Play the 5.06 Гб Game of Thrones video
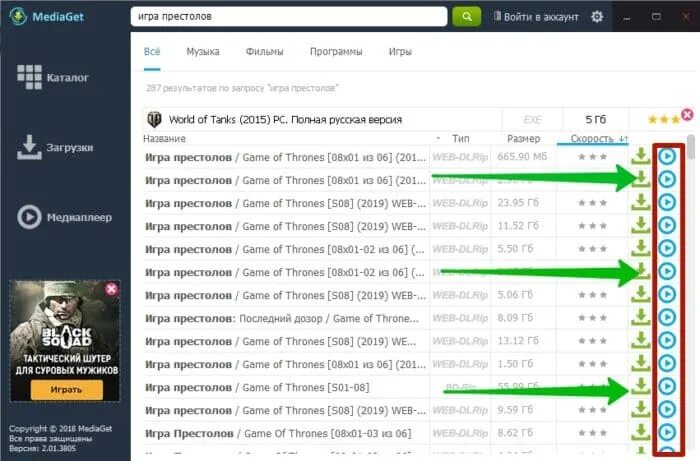The width and height of the screenshot is (700, 461). pos(667,294)
